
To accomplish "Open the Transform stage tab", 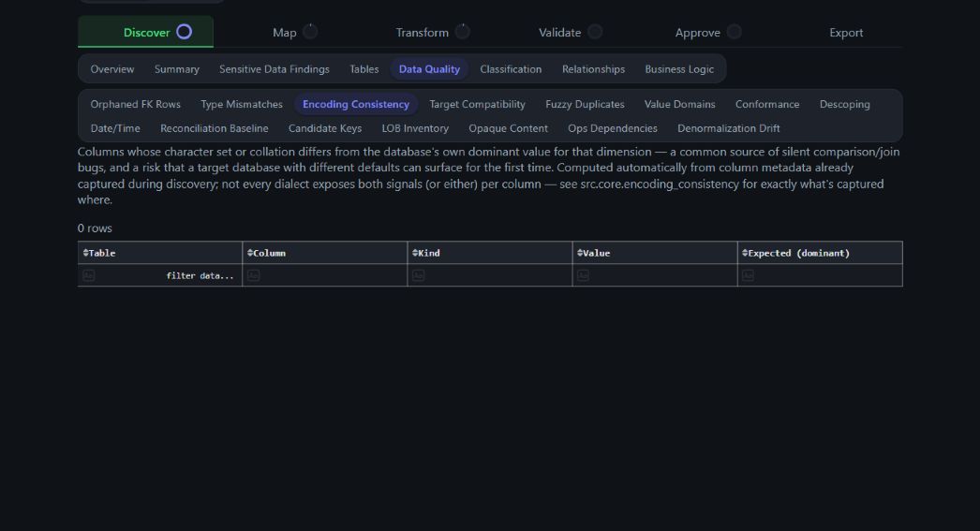I will coord(422,33).
